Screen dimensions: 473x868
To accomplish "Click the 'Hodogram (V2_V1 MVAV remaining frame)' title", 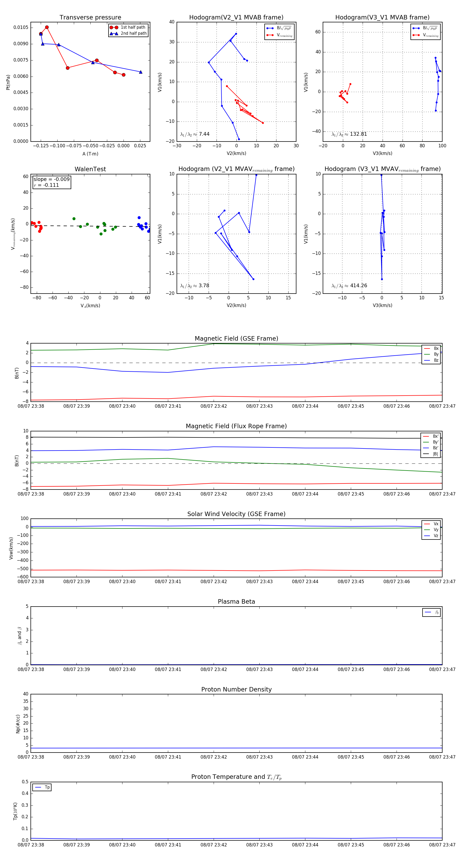I will coord(236,169).
